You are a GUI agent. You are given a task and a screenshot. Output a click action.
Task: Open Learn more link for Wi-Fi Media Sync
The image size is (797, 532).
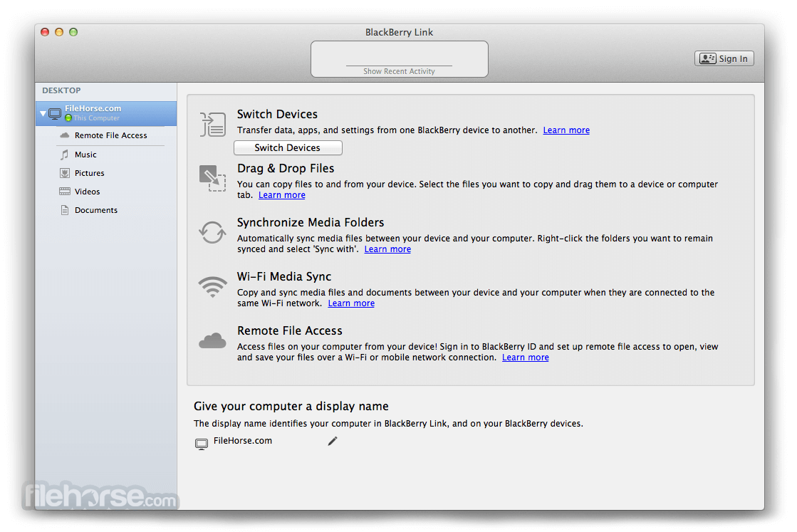tap(351, 303)
